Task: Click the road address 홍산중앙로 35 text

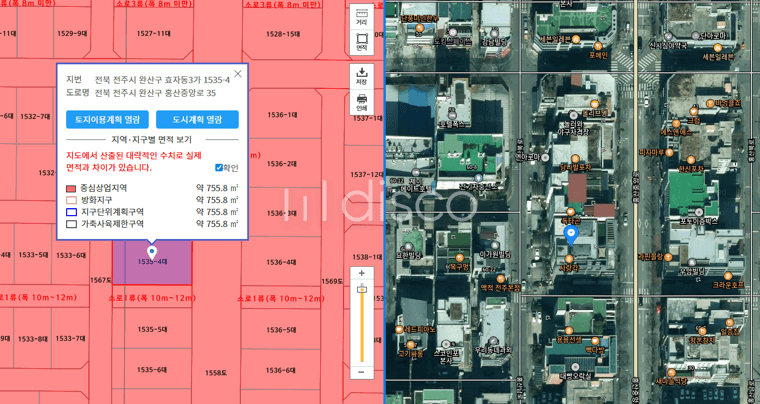Action: 186,93
